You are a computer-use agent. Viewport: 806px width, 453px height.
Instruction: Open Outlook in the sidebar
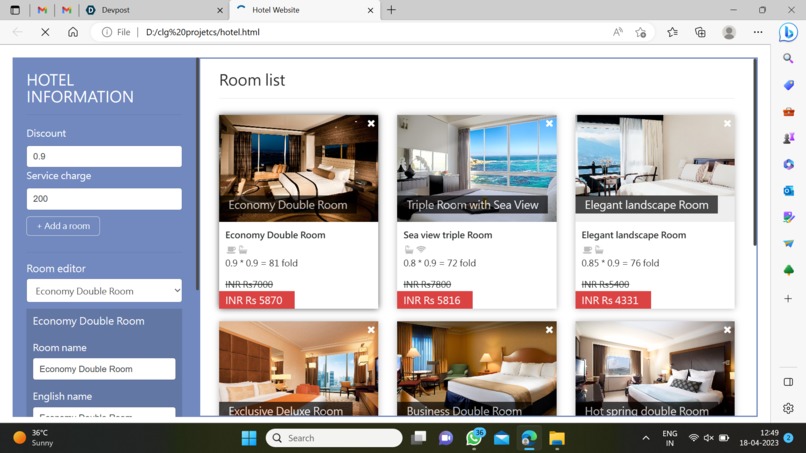(x=789, y=191)
